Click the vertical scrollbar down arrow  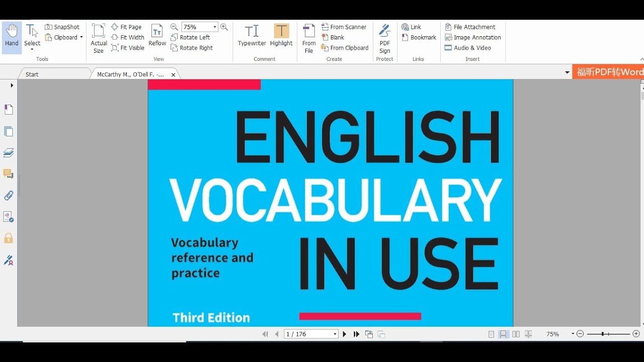642,323
